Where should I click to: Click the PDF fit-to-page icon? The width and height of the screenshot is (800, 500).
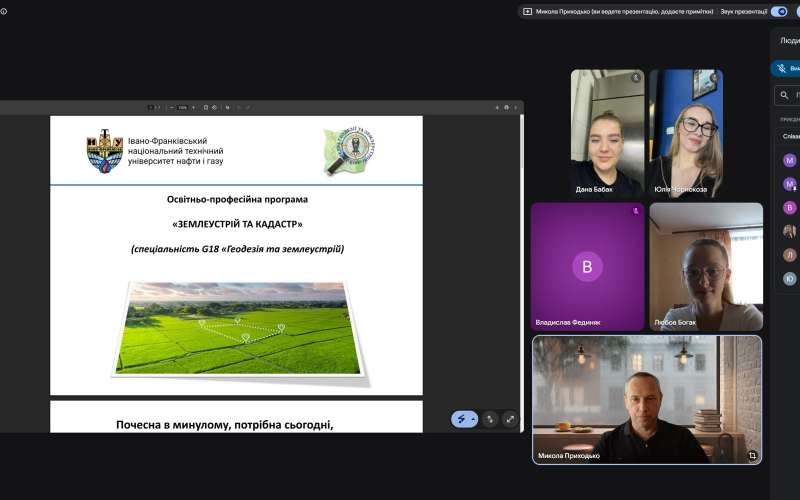coord(206,107)
